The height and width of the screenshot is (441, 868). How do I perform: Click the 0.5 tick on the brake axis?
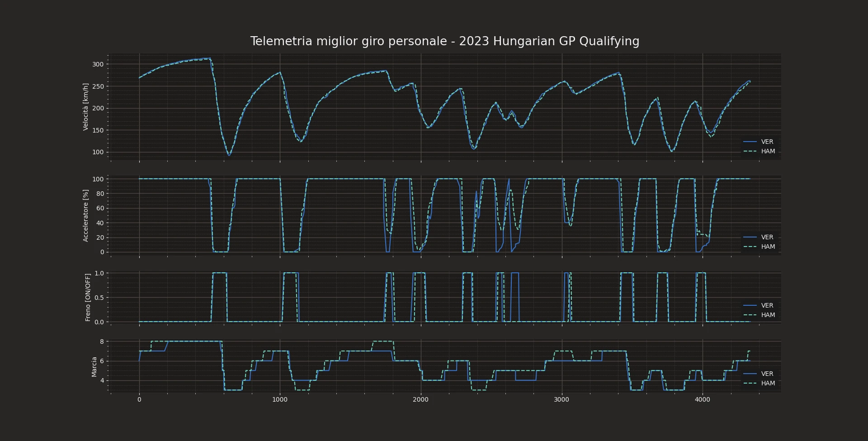pyautogui.click(x=99, y=298)
